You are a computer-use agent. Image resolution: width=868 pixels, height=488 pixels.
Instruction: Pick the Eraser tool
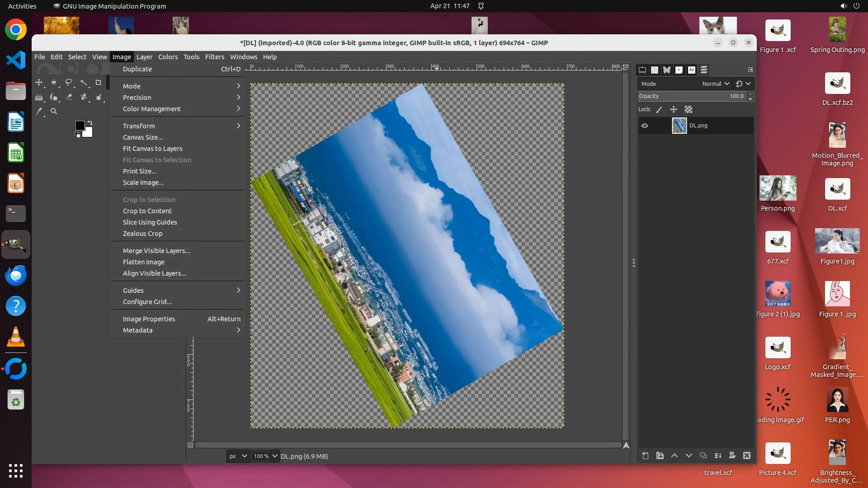tap(69, 97)
